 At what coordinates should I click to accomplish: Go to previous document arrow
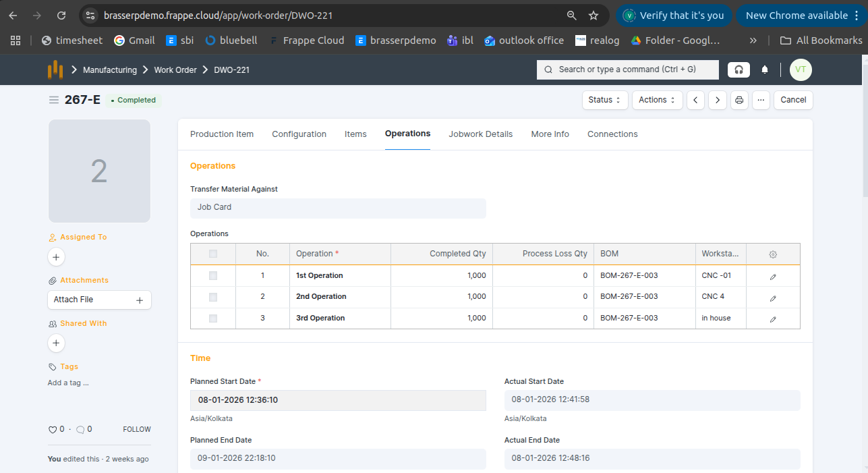pyautogui.click(x=695, y=100)
